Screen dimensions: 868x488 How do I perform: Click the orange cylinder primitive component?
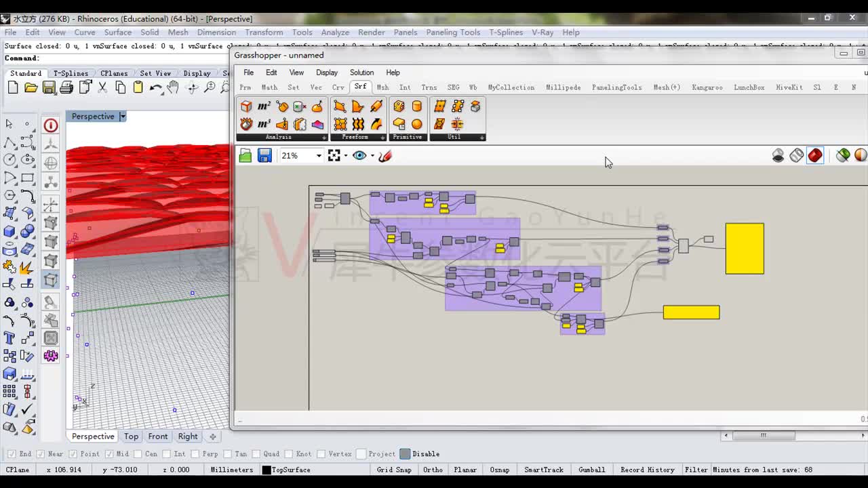click(416, 106)
